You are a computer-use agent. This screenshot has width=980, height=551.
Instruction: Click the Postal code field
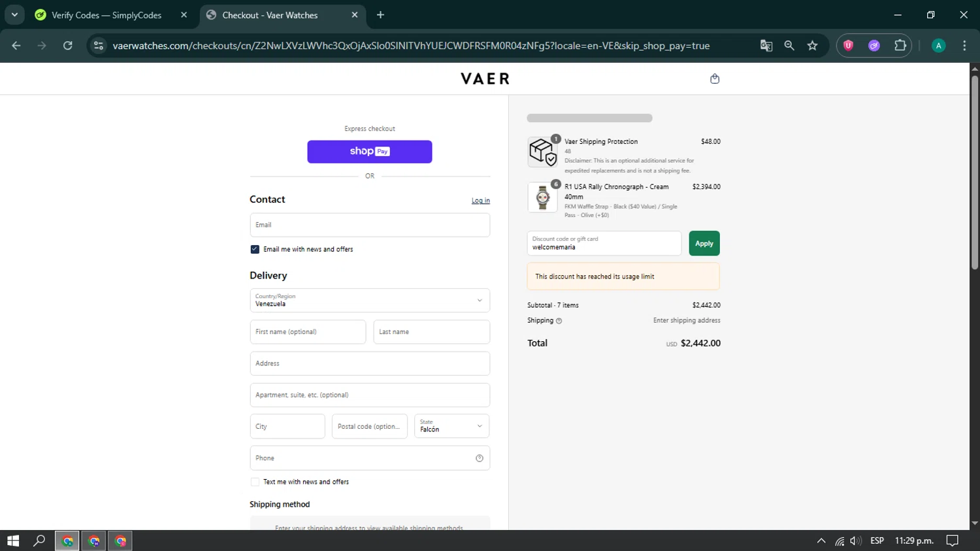point(370,426)
